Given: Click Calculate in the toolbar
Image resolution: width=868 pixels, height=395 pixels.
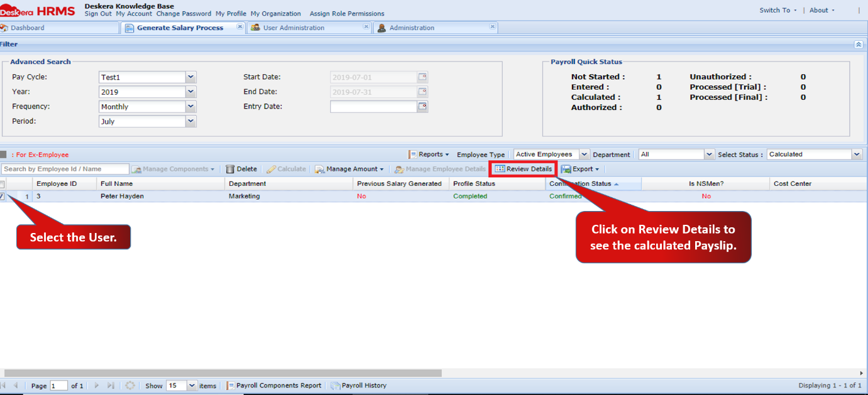Looking at the screenshot, I should pos(287,169).
